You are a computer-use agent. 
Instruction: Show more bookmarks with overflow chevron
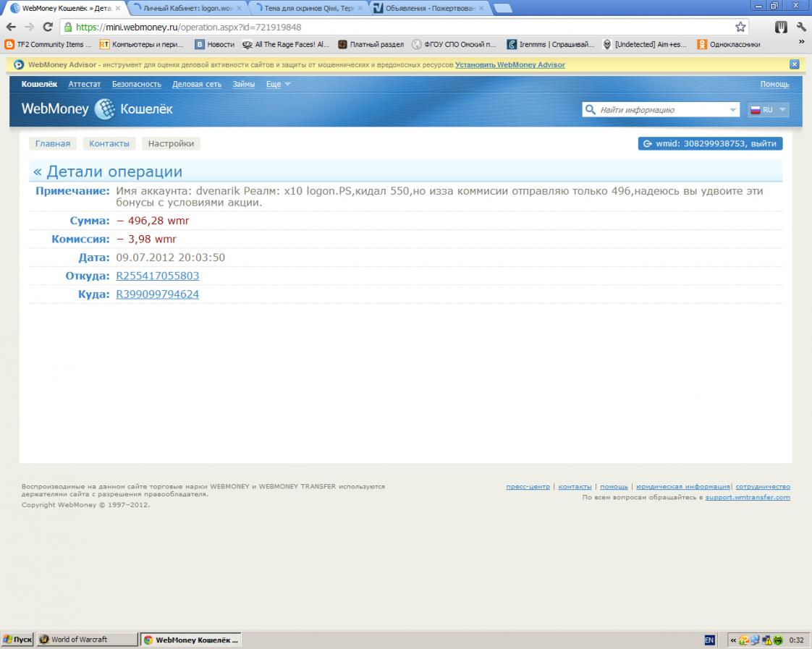801,43
